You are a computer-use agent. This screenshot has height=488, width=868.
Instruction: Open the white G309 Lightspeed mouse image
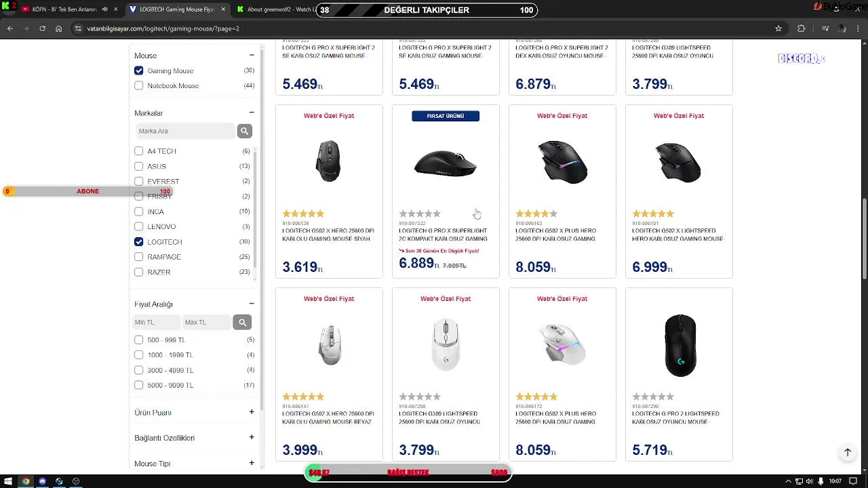tap(446, 344)
